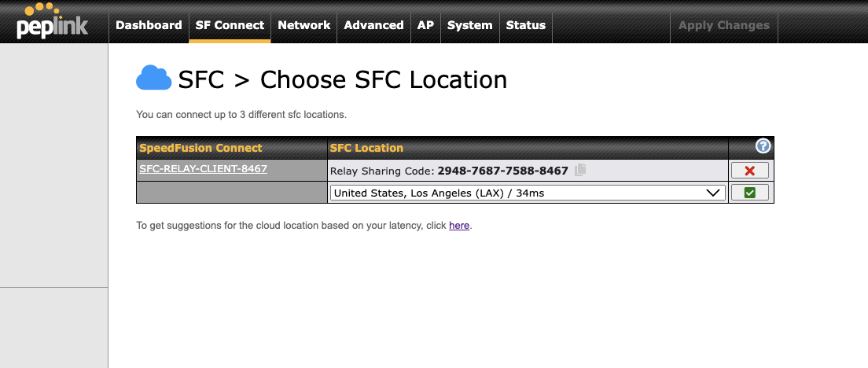Viewport: 868px width, 368px height.
Task: Open the Dashboard tab
Action: click(149, 25)
